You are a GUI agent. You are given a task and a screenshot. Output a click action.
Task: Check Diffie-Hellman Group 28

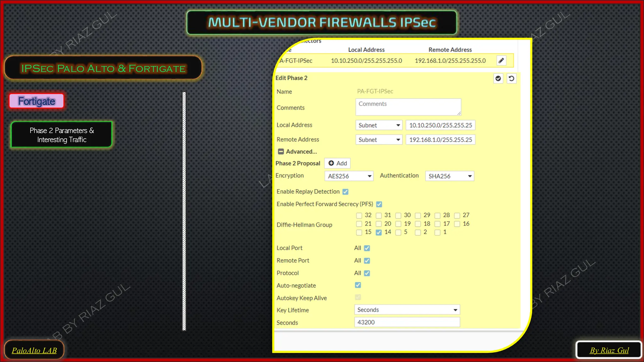[x=437, y=215]
